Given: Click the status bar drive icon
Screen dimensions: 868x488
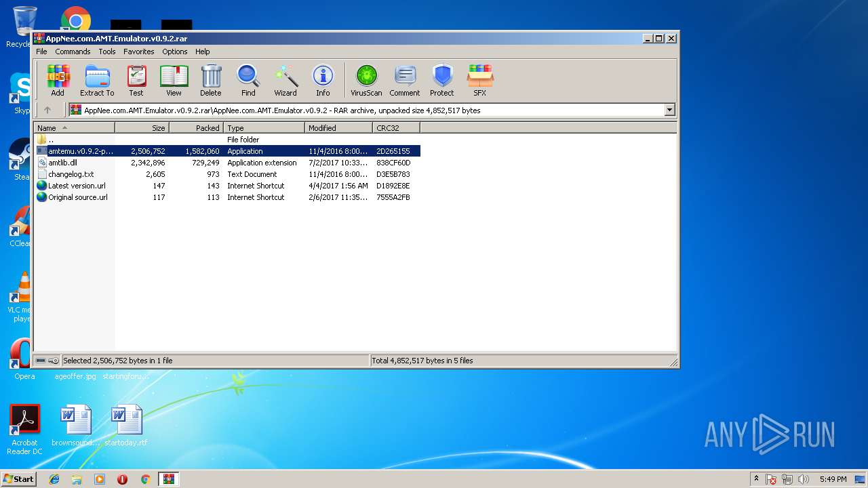Looking at the screenshot, I should (41, 361).
